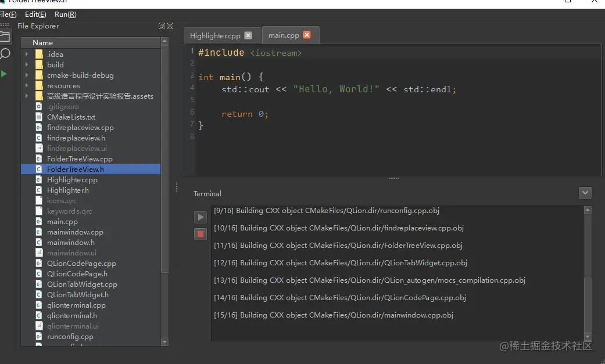Select QLionTabWidget.cpp file icon
This screenshot has width=605, height=364.
click(x=38, y=284)
